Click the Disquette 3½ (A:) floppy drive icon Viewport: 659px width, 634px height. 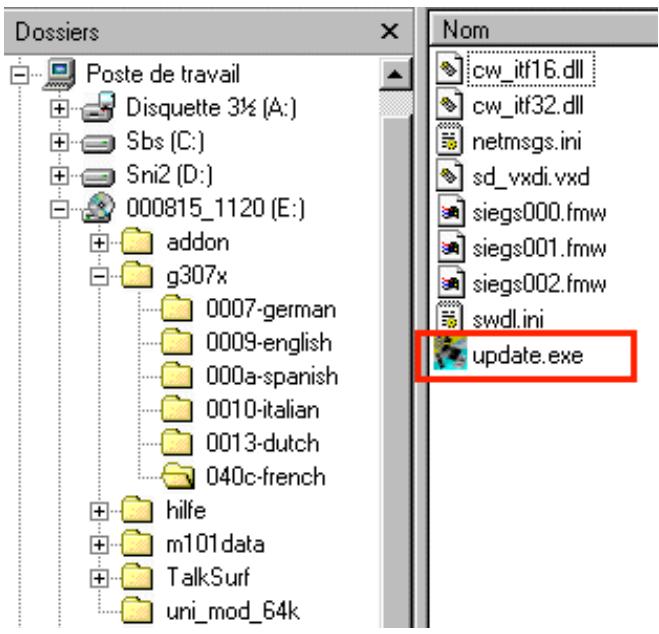[98, 107]
